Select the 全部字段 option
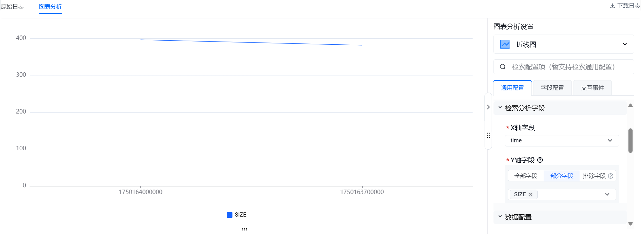644x234 pixels. tap(526, 176)
